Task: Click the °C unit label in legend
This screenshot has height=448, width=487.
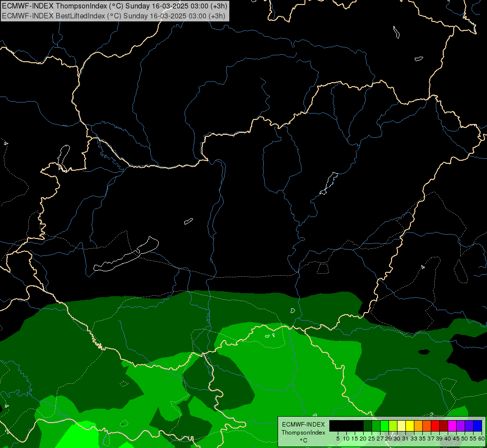Action: click(303, 441)
